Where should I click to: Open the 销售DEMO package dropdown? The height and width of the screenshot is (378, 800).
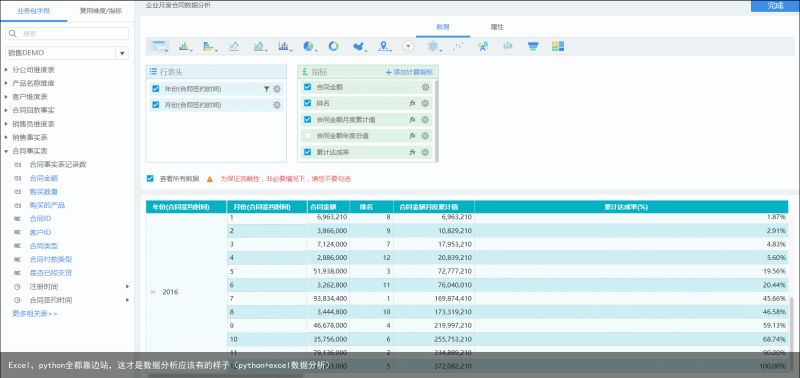122,53
